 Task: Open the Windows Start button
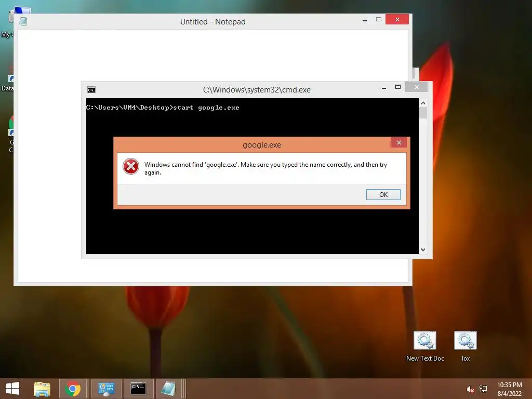(12, 389)
